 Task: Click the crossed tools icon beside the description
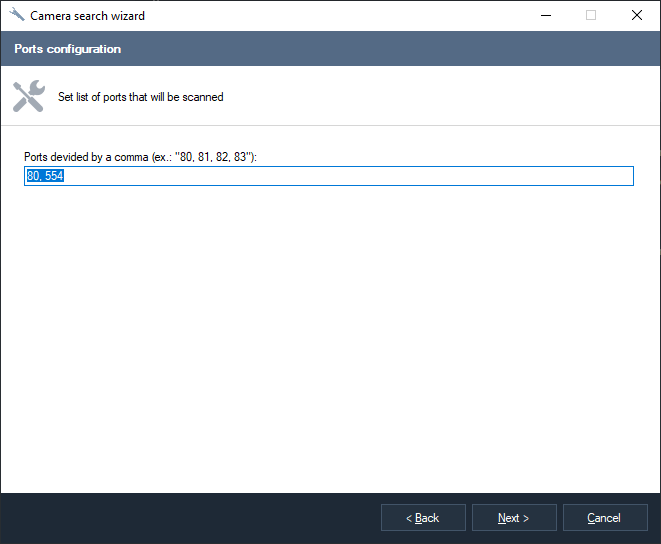click(x=28, y=97)
